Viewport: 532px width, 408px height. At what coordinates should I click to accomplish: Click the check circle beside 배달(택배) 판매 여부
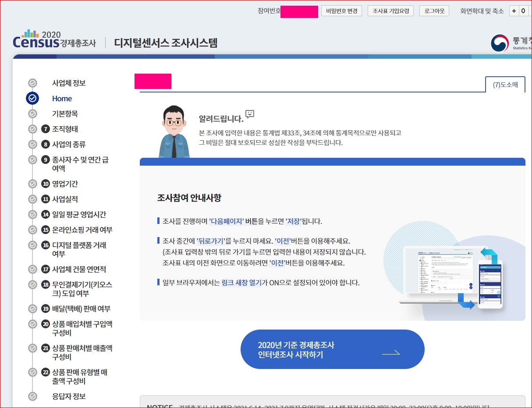(x=32, y=309)
